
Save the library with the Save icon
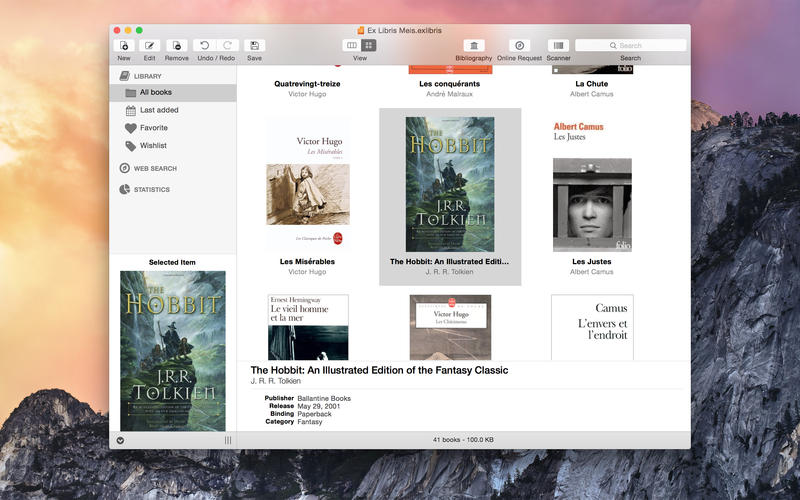(254, 45)
